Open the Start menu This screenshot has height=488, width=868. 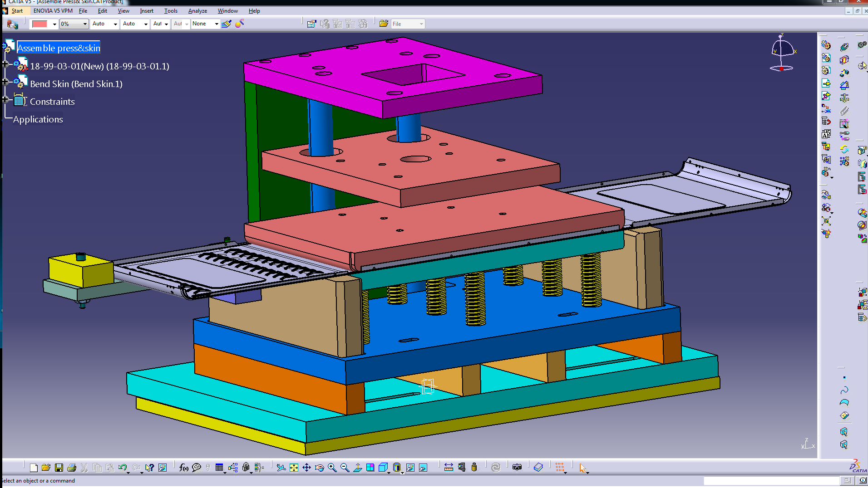tap(17, 11)
